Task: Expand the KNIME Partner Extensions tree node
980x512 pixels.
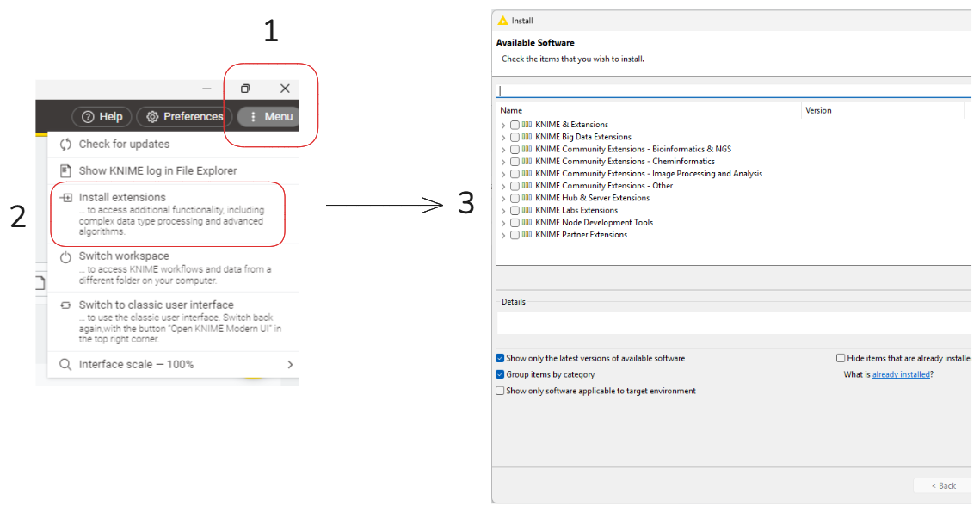Action: point(503,235)
